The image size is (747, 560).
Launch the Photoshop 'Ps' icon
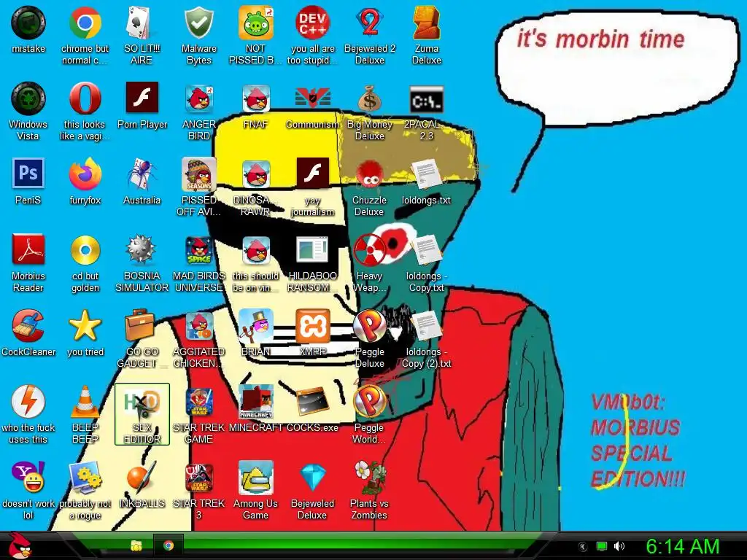(28, 173)
